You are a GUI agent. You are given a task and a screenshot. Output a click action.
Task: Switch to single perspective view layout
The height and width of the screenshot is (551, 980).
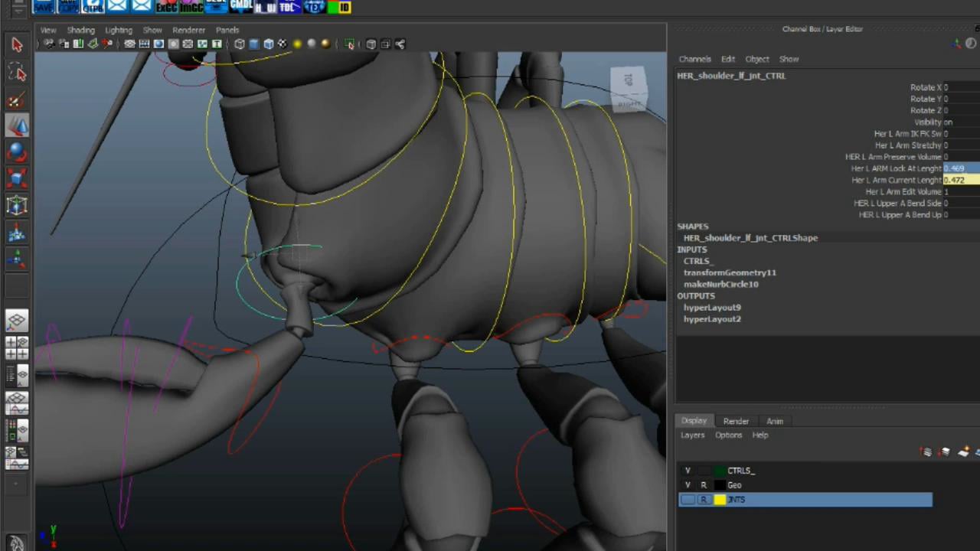[x=17, y=321]
